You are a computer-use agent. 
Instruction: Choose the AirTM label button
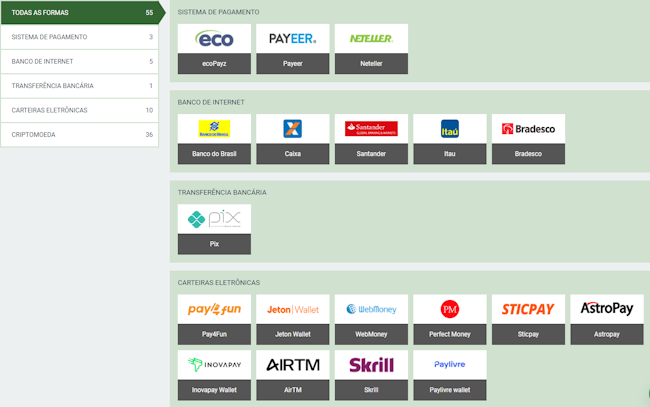(x=293, y=390)
